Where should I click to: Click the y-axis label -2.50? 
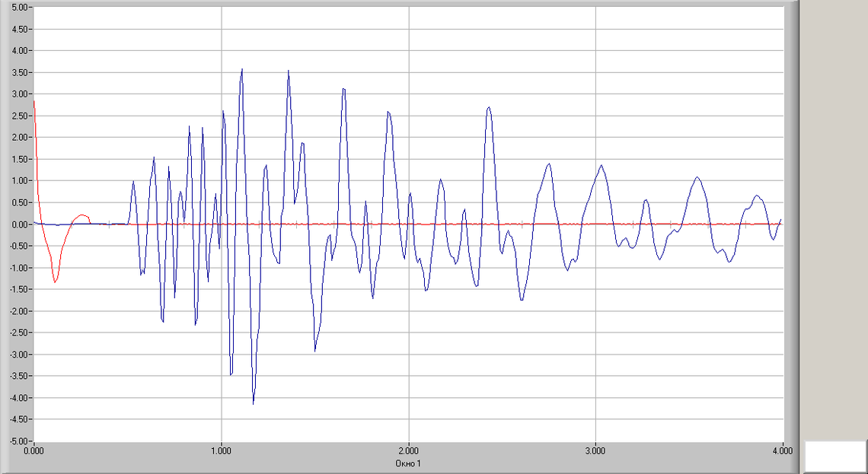pos(18,333)
